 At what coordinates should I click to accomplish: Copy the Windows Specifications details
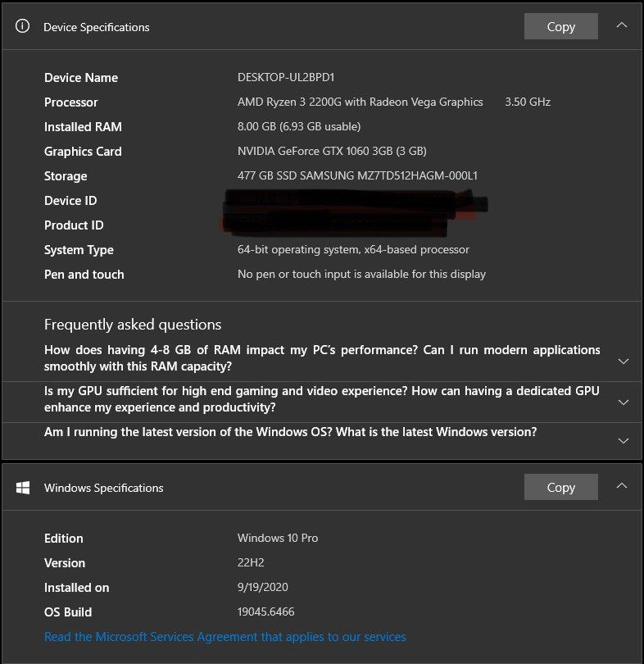pyautogui.click(x=560, y=487)
